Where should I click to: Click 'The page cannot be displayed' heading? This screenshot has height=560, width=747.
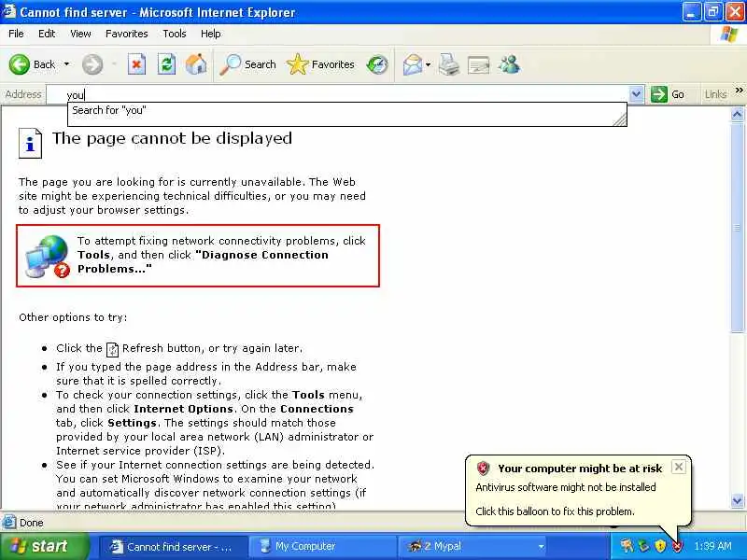click(172, 138)
